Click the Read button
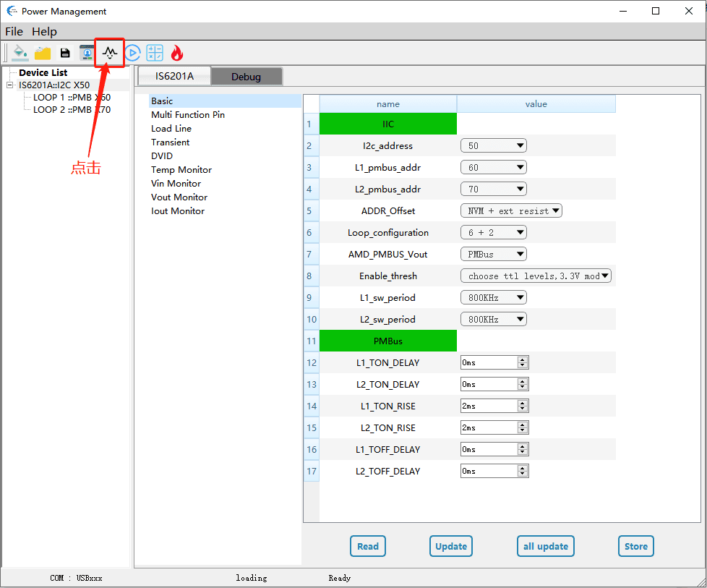Screen dimensions: 707x588 pyautogui.click(x=368, y=546)
